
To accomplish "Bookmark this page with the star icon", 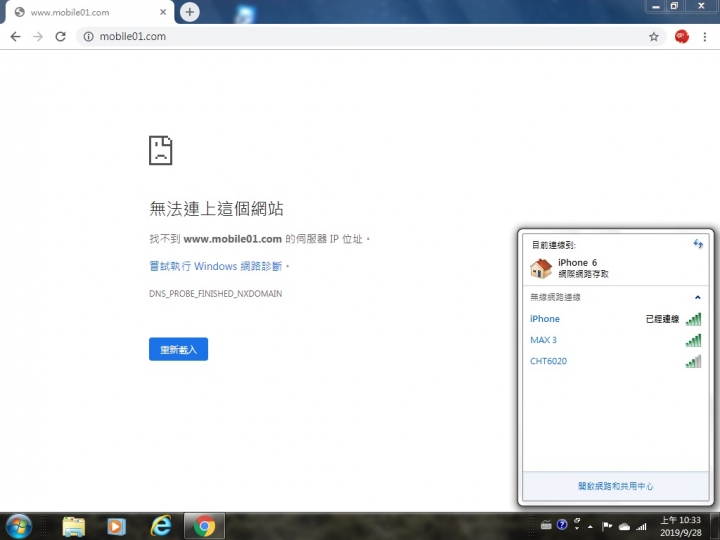I will point(653,37).
